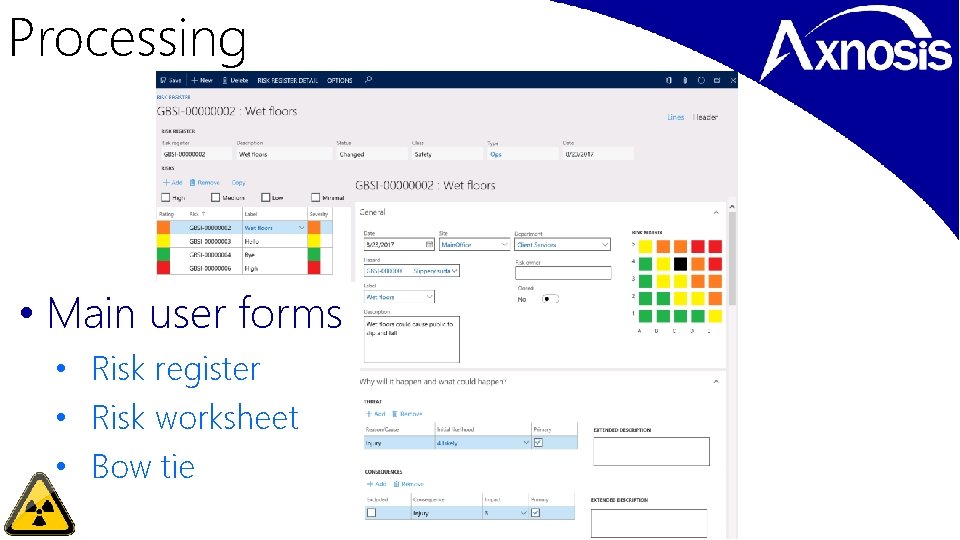Click the open in new window icon
The image size is (960, 540).
click(717, 80)
